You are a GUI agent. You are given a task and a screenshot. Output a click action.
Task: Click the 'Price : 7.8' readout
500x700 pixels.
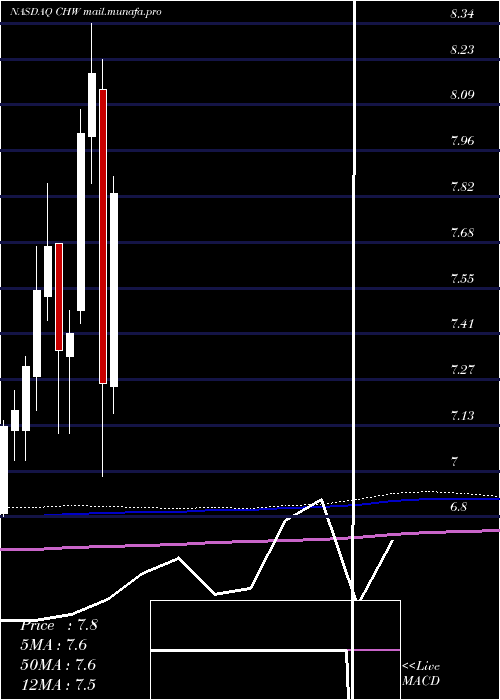coord(58,625)
